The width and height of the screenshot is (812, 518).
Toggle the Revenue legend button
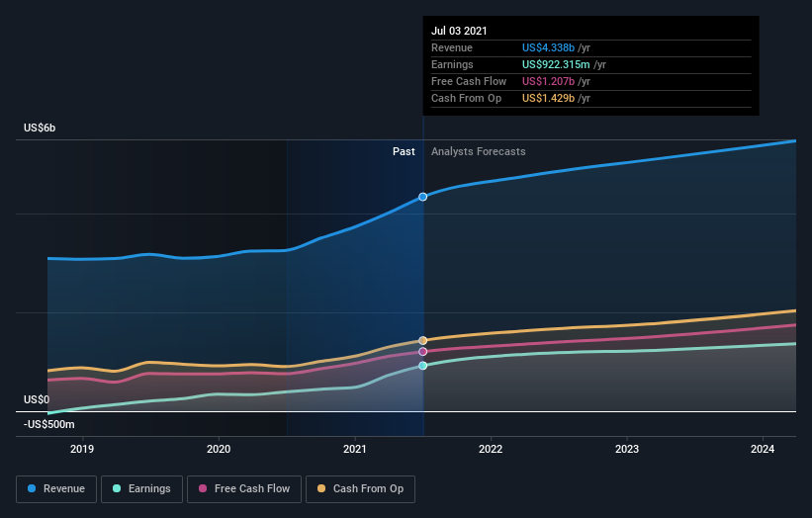56,489
